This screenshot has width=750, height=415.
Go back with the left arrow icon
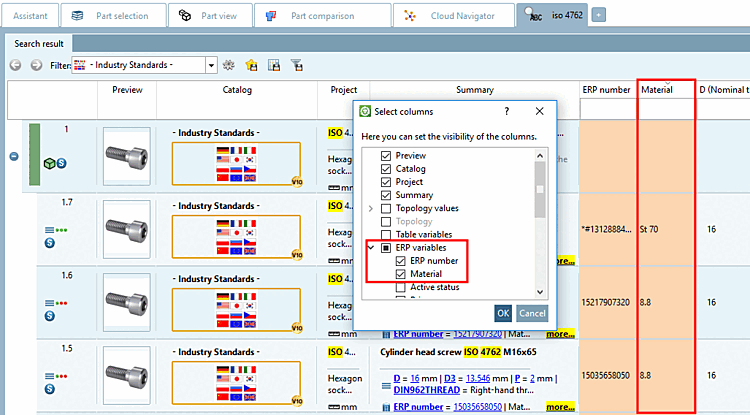click(x=15, y=65)
